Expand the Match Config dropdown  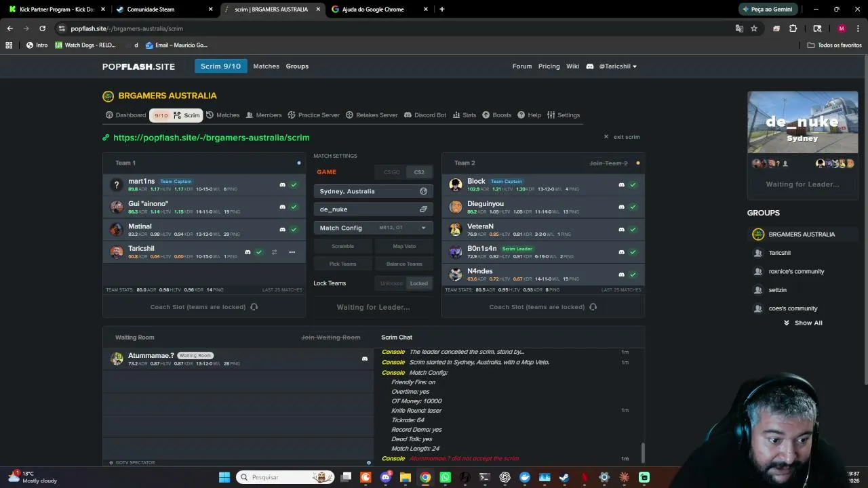pyautogui.click(x=373, y=228)
